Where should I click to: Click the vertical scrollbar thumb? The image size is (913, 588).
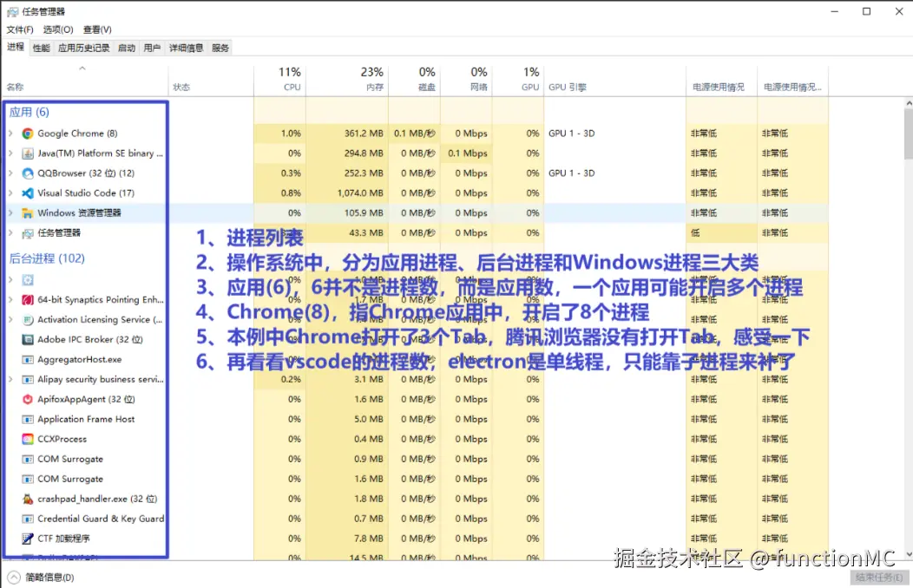click(x=909, y=134)
